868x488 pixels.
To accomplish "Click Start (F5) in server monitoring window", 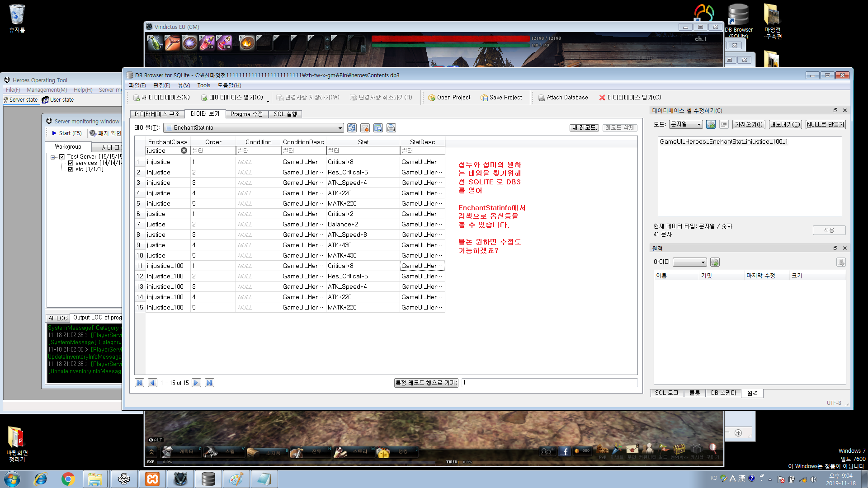I will [66, 133].
